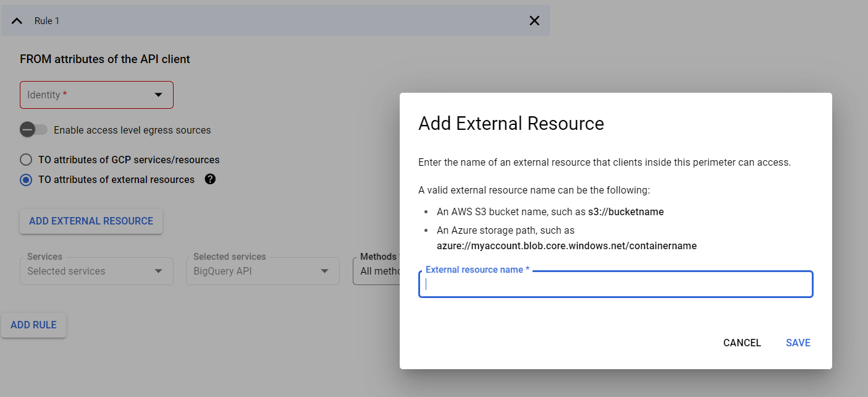Save the external resource entry
Viewport: 868px width, 397px height.
[798, 343]
